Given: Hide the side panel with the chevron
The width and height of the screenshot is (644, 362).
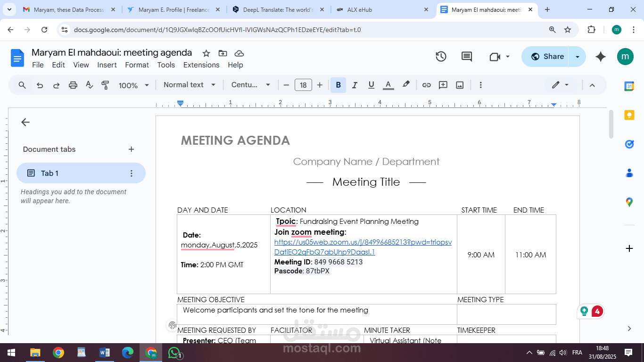Looking at the screenshot, I should tap(629, 329).
